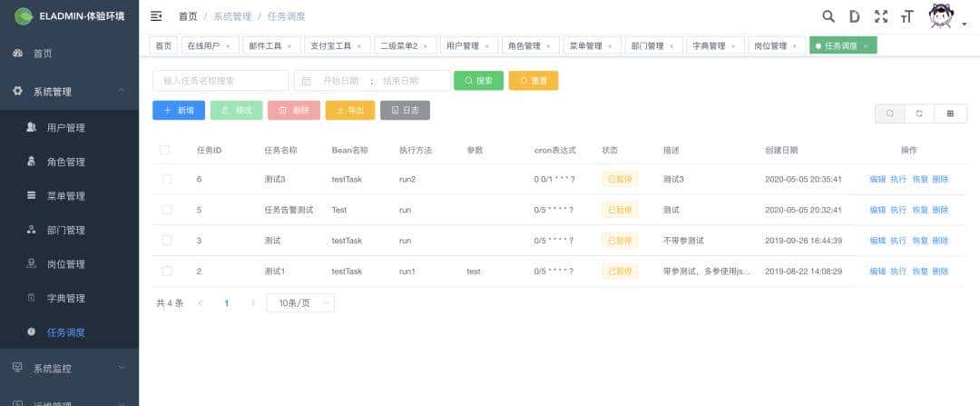Click the 用户管理 people icon
This screenshot has width=980, height=406.
click(31, 128)
